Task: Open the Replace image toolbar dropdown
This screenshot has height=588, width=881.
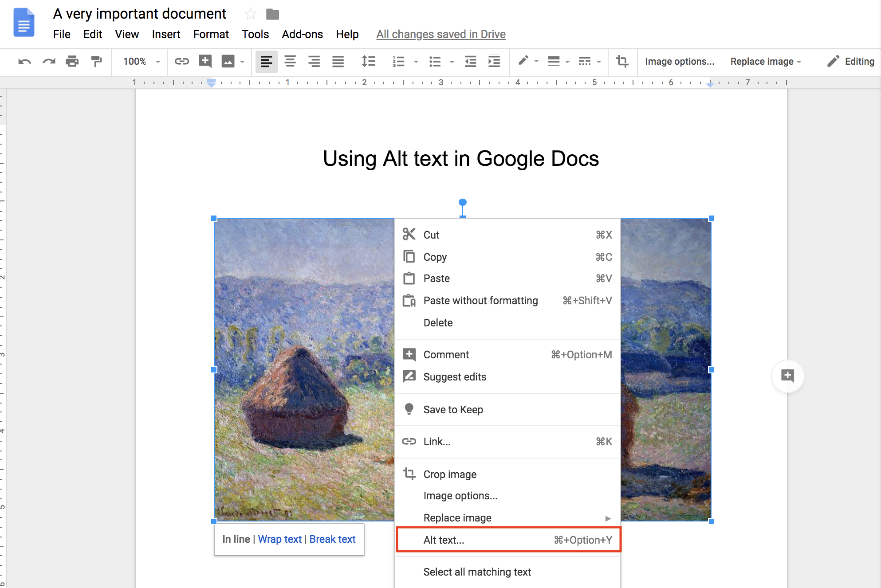Action: [766, 61]
